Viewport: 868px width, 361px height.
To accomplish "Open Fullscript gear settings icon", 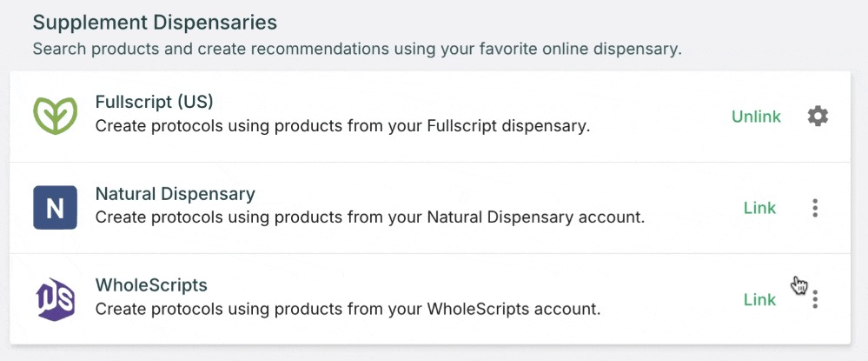I will coord(817,117).
